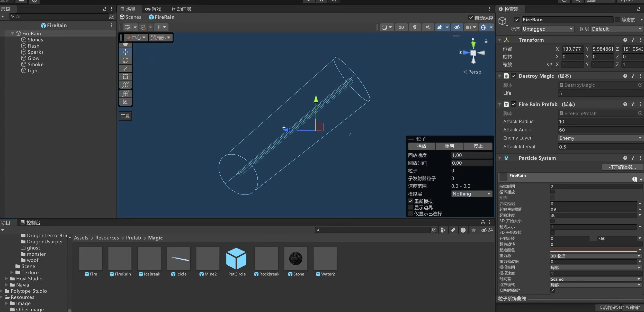Select the Stone prefab thumbnail
The height and width of the screenshot is (312, 644).
(x=296, y=258)
